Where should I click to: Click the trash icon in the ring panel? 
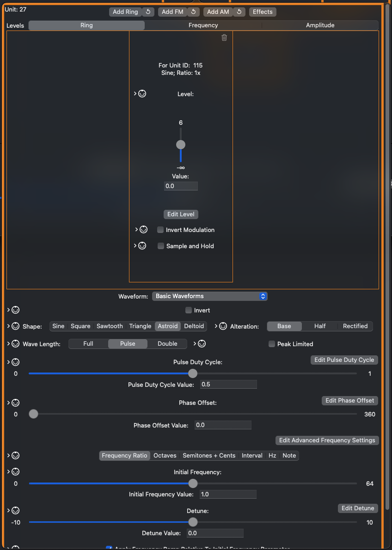224,38
